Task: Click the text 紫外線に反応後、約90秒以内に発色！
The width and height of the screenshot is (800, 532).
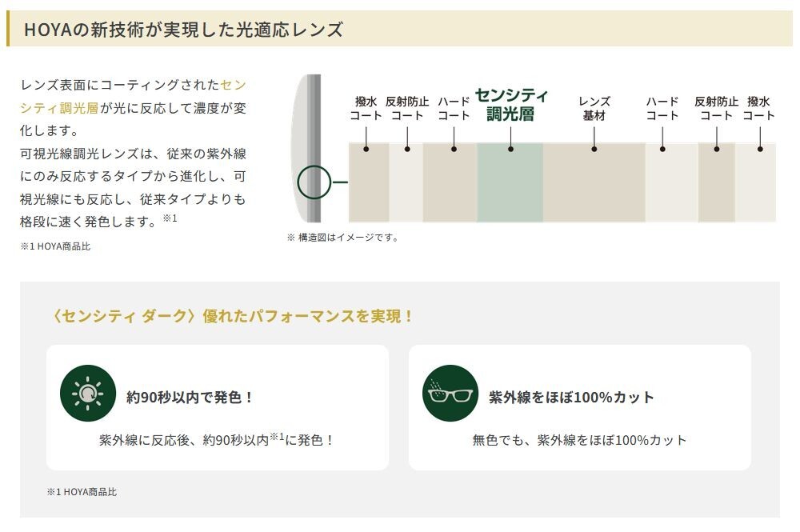Action: coord(216,440)
